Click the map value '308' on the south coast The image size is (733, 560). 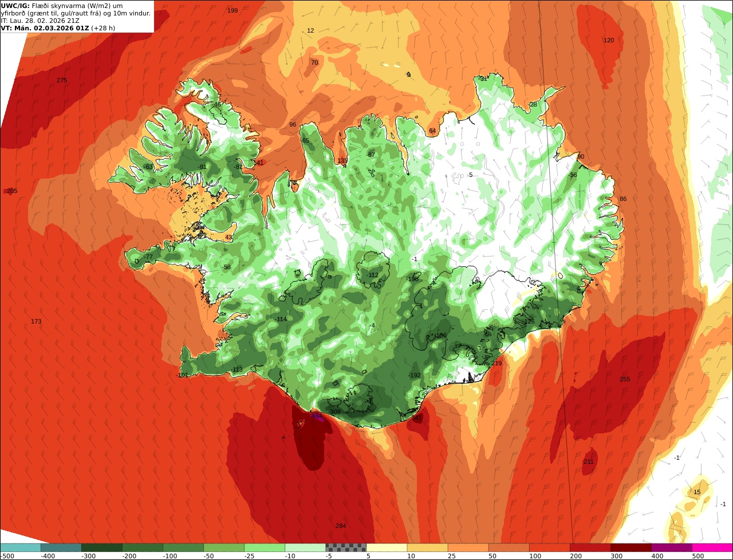335,412
